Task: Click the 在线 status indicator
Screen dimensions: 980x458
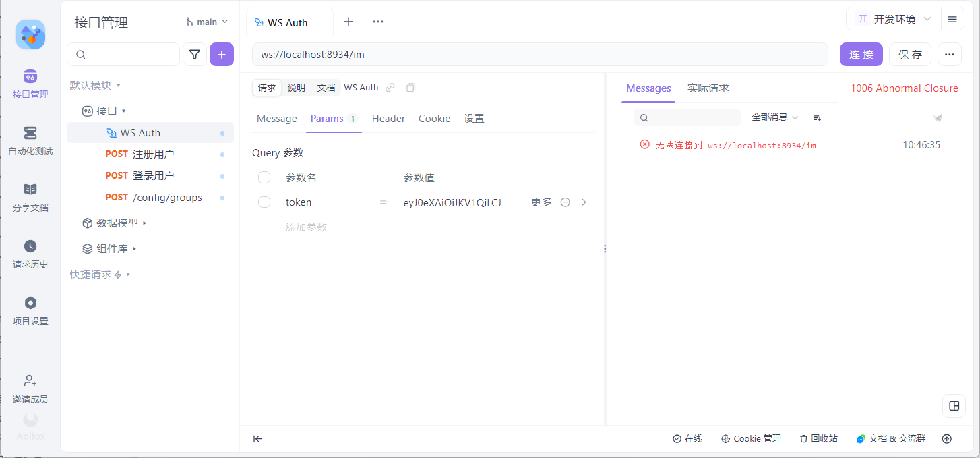Action: tap(687, 439)
